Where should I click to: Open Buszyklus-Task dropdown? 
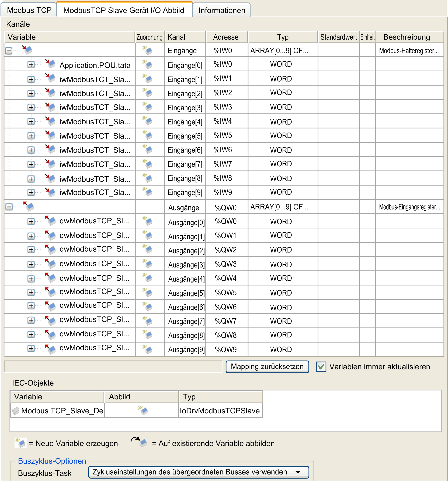click(x=298, y=472)
